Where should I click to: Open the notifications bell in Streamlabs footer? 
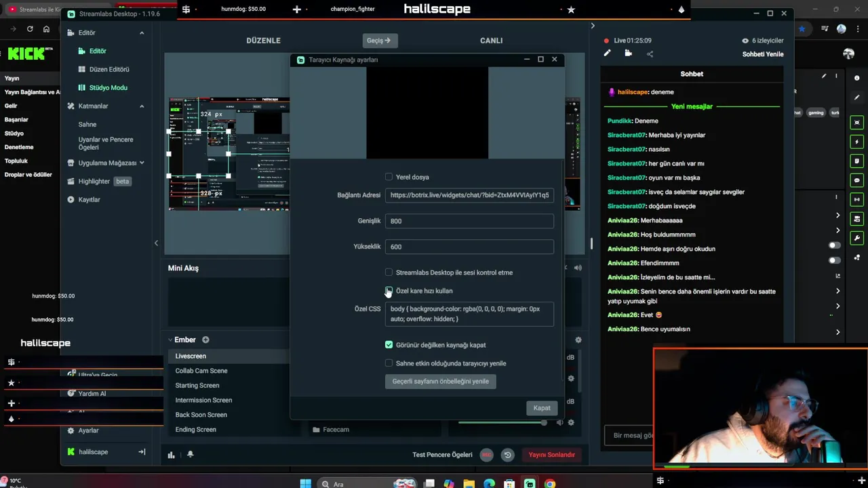pos(190,455)
